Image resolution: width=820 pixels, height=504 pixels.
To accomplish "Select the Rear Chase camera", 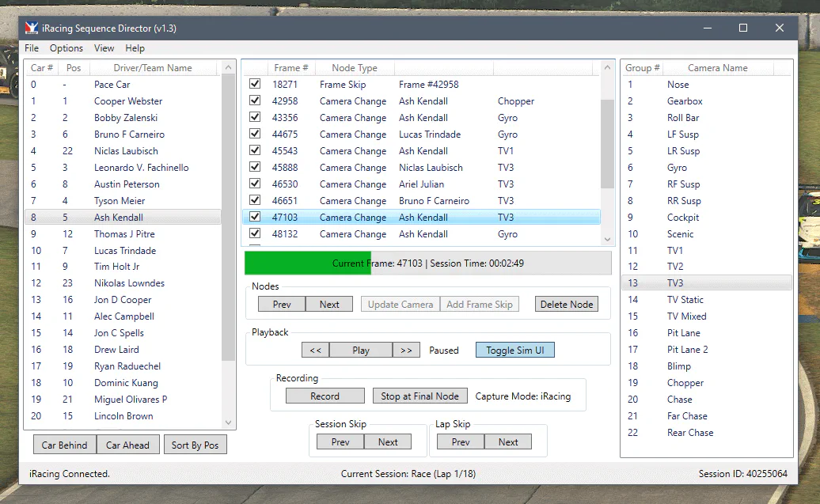I will coord(706,432).
